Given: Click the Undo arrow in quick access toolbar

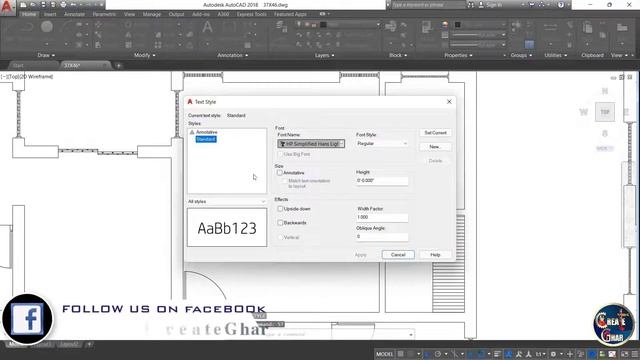Looking at the screenshot, I should 73,5.
